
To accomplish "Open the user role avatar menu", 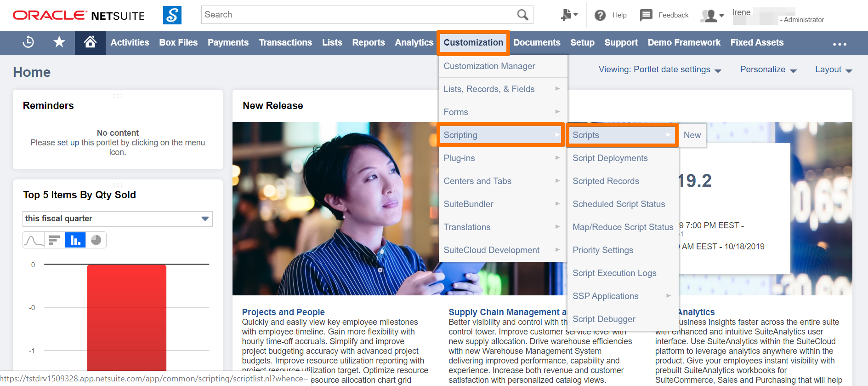I will [x=712, y=16].
